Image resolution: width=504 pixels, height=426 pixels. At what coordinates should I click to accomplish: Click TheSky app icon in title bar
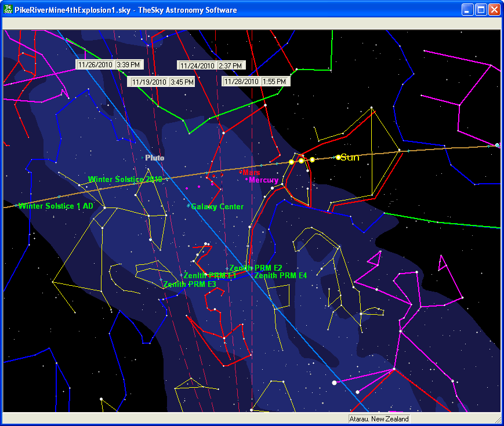tap(9, 10)
